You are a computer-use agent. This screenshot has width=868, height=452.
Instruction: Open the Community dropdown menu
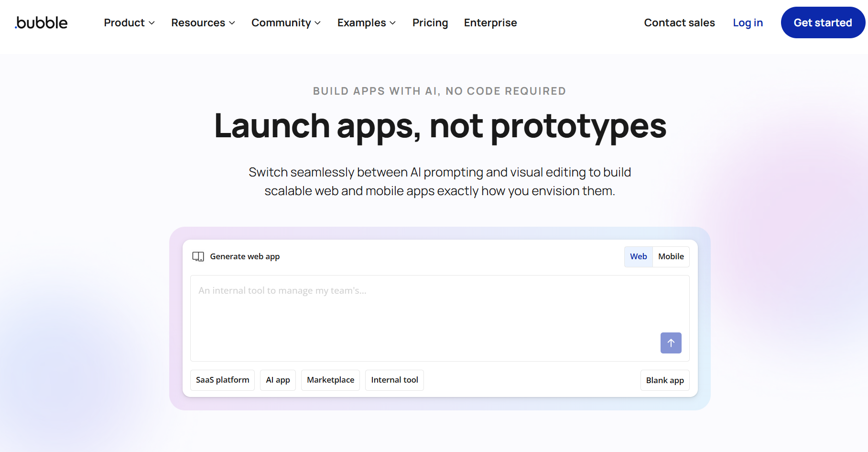pyautogui.click(x=286, y=22)
